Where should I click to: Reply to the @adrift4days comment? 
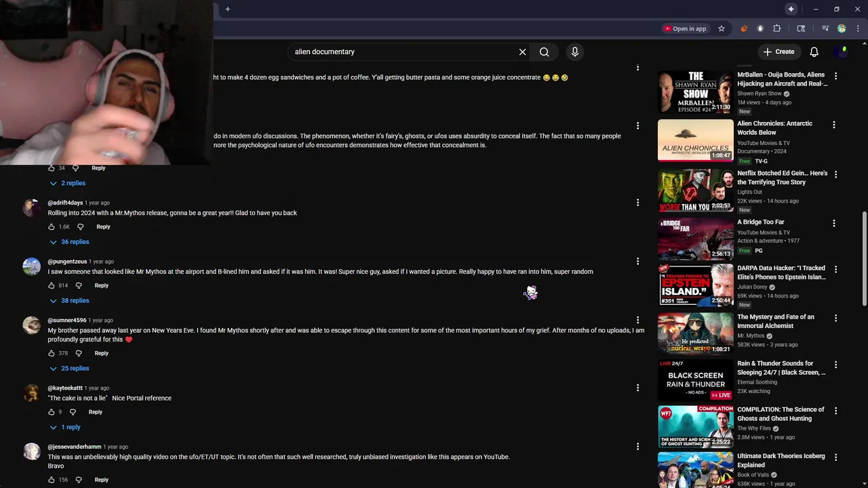pos(103,227)
